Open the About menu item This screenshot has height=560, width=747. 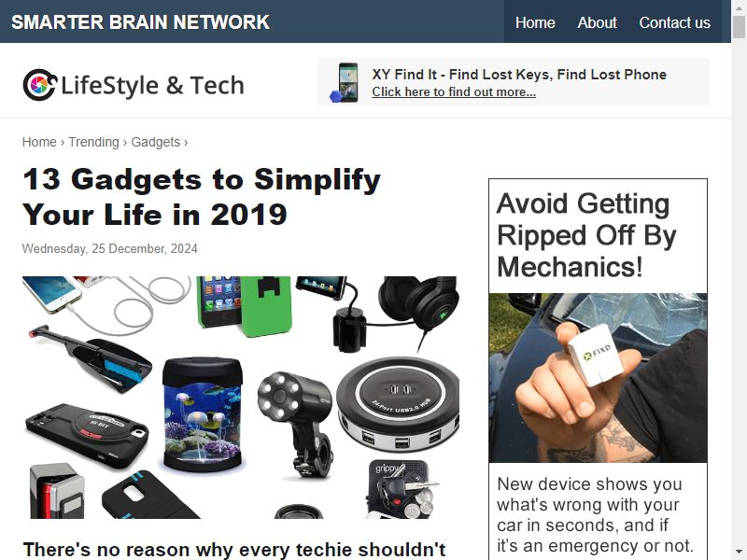point(597,22)
